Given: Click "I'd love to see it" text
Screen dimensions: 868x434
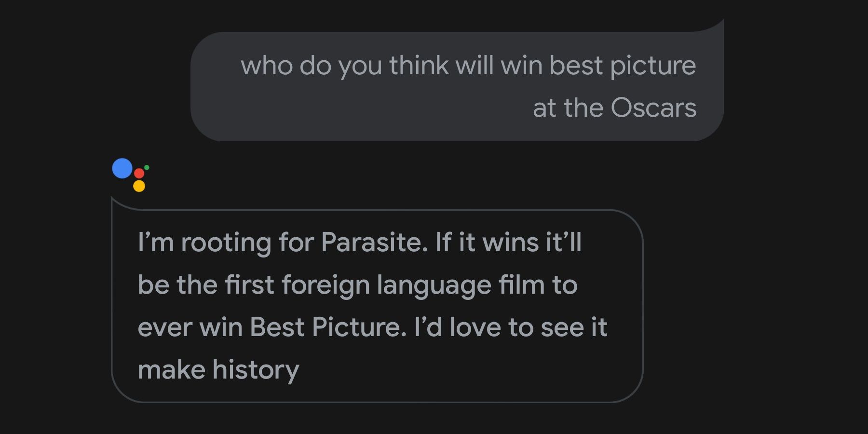Looking at the screenshot, I should 511,327.
